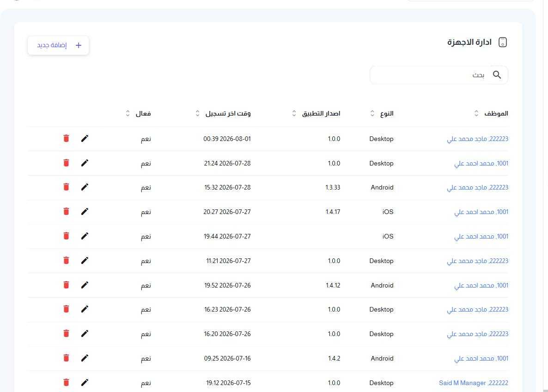Edit the Android device version 1.4.2

tap(85, 358)
